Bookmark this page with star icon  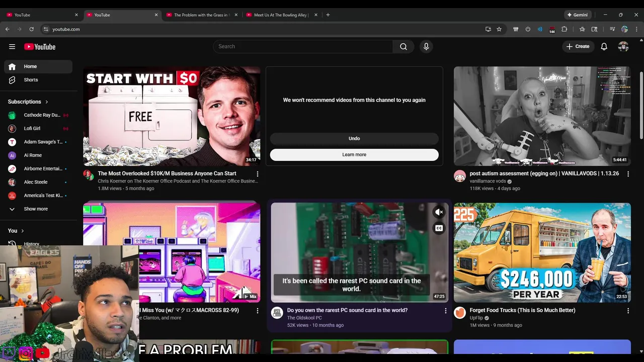pos(499,29)
